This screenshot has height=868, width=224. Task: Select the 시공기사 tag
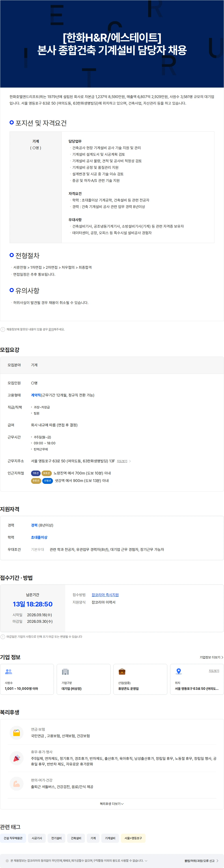tap(37, 838)
